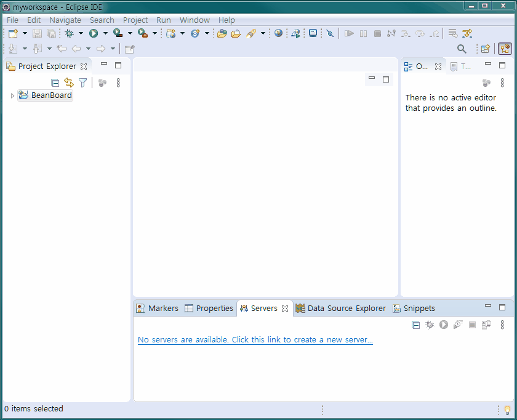Maximize the bottom Servers panel

coord(502,307)
